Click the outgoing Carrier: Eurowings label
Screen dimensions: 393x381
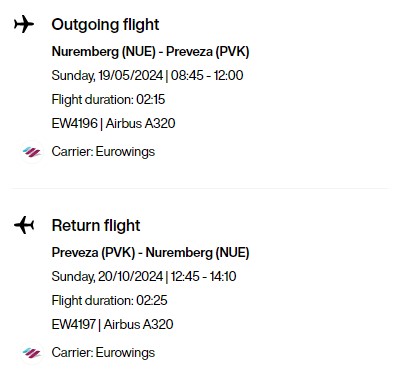(x=103, y=152)
